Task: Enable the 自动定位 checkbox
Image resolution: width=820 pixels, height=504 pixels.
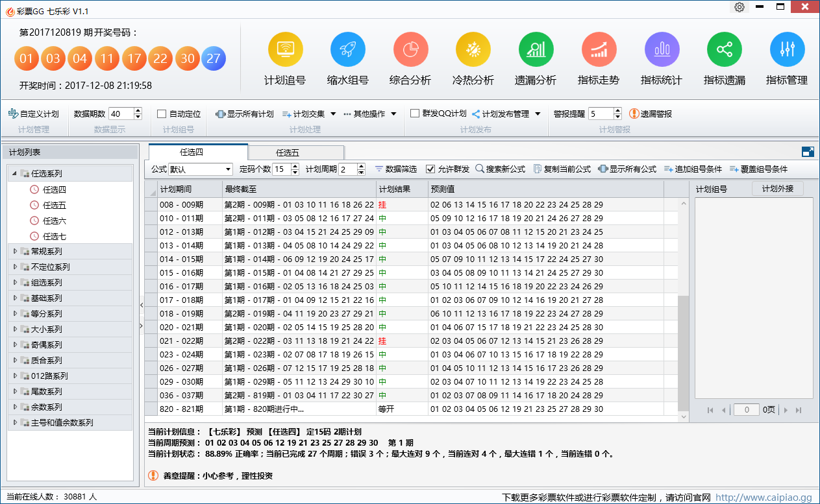Action: click(162, 114)
